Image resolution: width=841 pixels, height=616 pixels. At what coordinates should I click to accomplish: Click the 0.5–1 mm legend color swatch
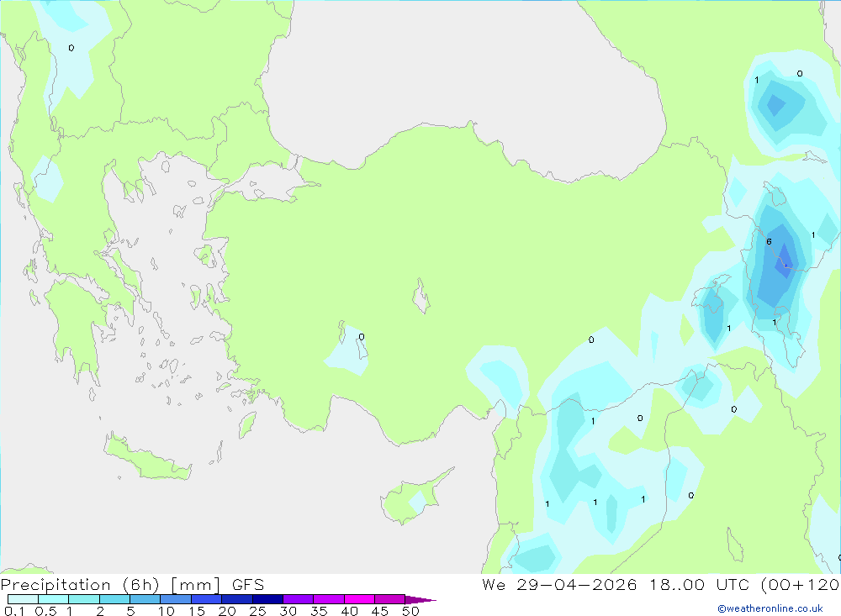pos(54,599)
